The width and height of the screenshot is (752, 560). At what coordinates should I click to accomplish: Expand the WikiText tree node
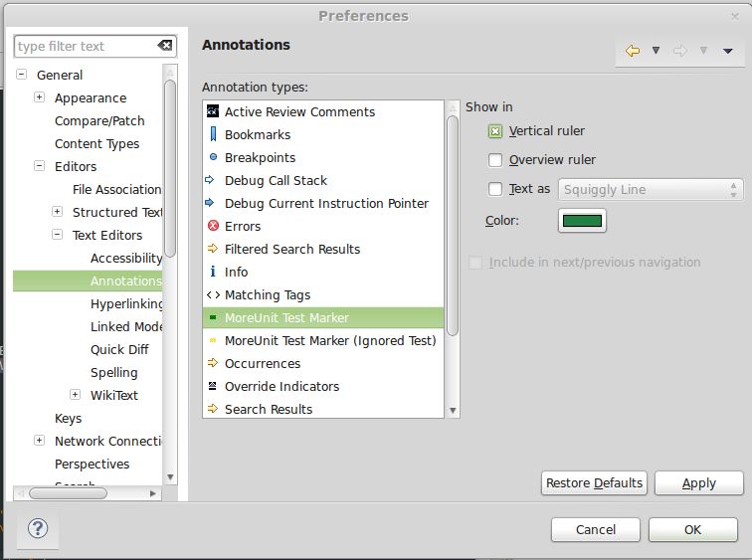76,395
